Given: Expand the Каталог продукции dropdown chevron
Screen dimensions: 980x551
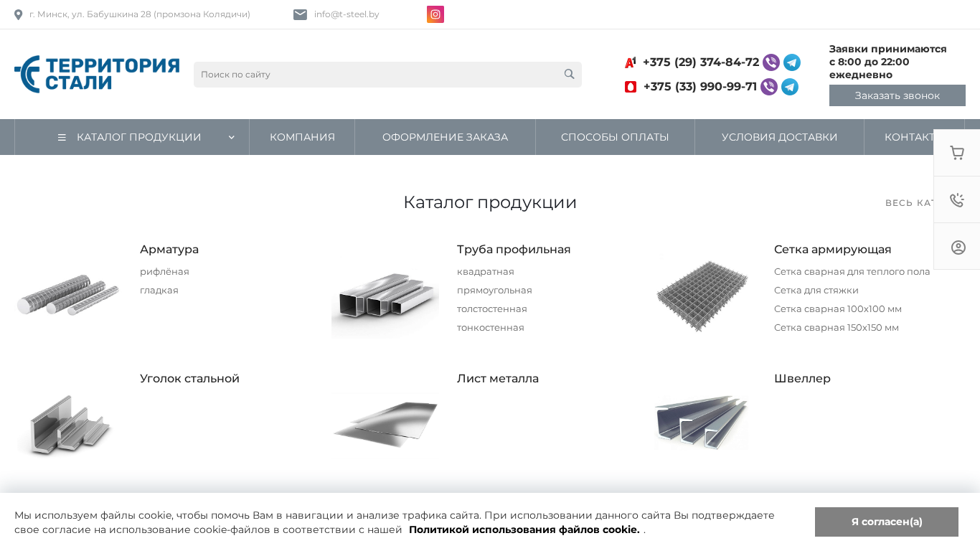Looking at the screenshot, I should pos(232,137).
